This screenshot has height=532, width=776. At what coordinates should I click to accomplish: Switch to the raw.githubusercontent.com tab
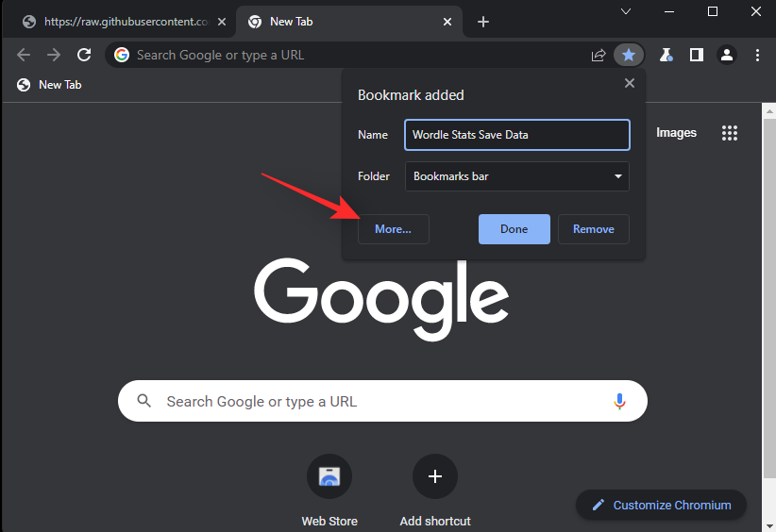click(119, 22)
